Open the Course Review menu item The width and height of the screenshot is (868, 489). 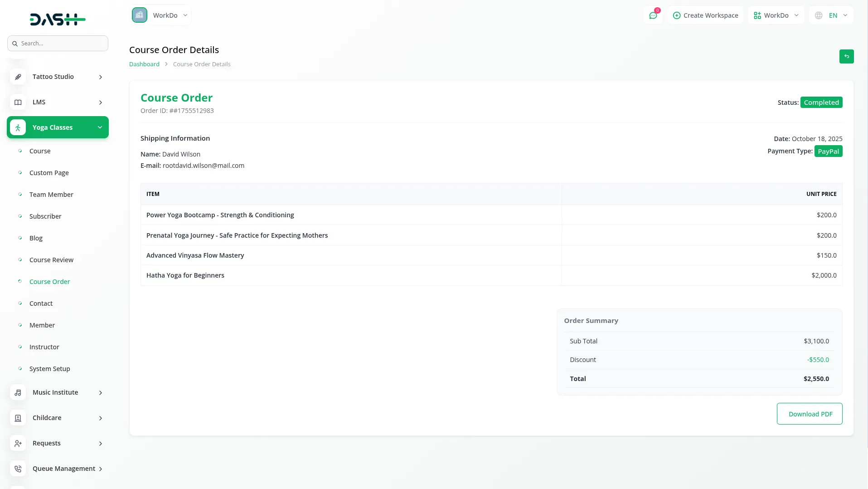pos(51,260)
